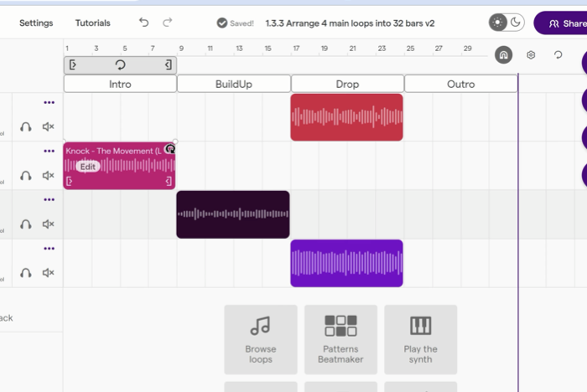Open Play the synth
587x392 pixels.
click(x=420, y=339)
